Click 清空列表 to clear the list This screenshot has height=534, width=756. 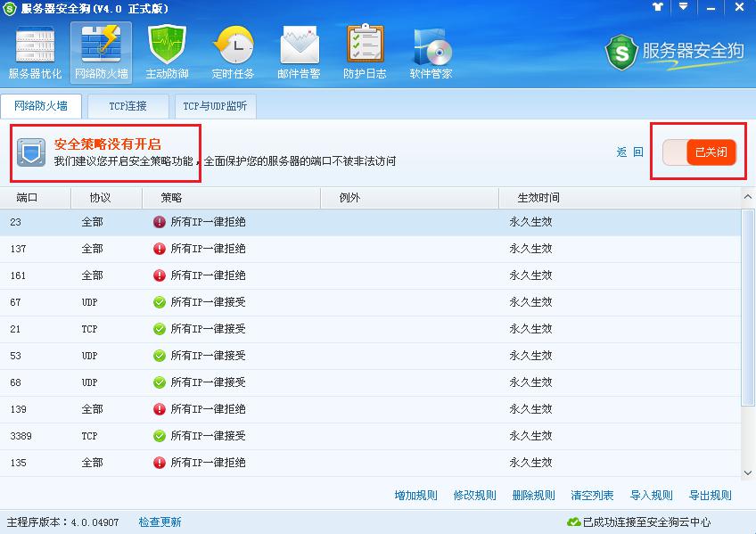591,495
